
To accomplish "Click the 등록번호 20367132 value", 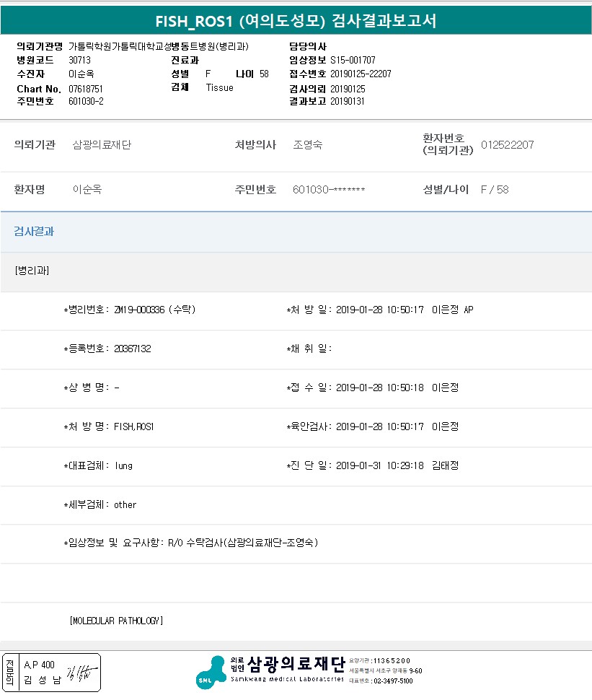I will 132,349.
